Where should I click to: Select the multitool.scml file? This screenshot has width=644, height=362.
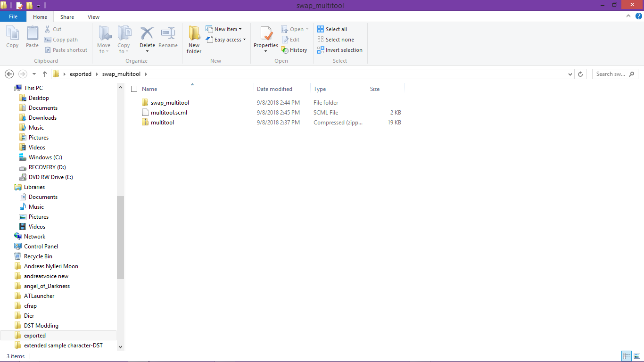[x=169, y=113]
